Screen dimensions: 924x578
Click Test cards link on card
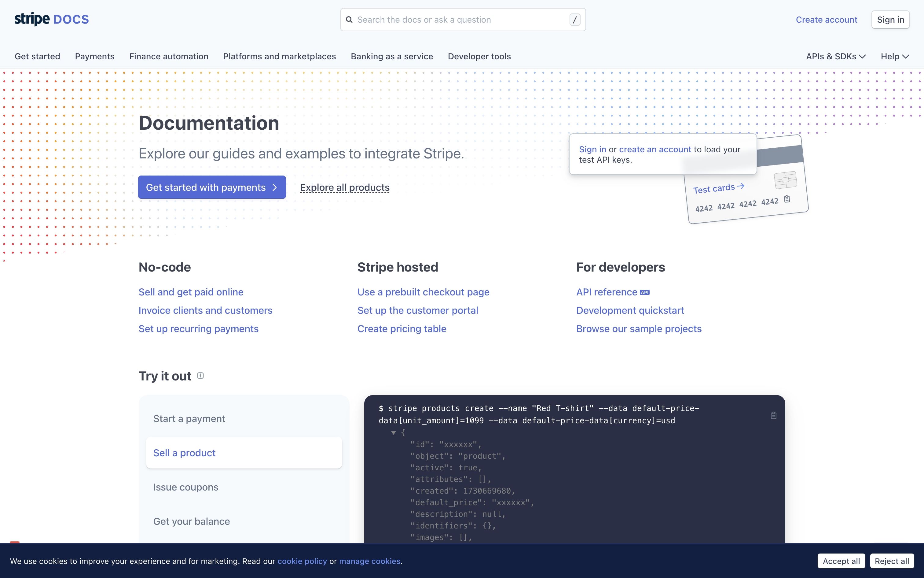click(x=719, y=188)
